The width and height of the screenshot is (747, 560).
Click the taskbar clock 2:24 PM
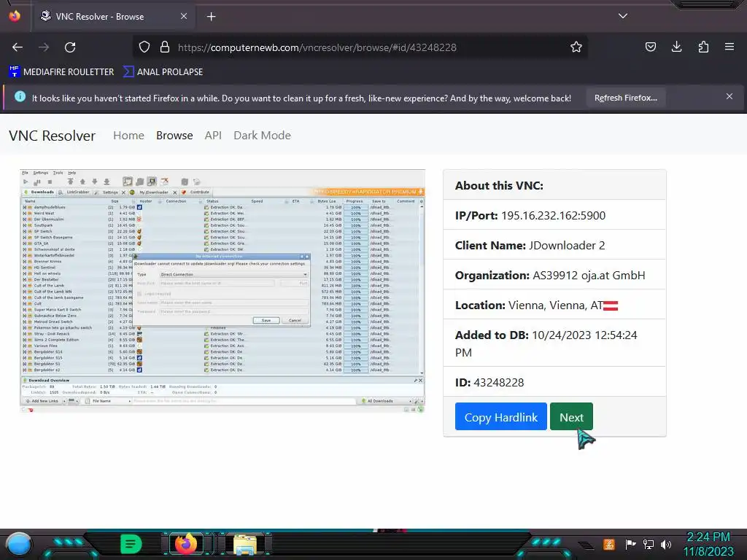708,537
